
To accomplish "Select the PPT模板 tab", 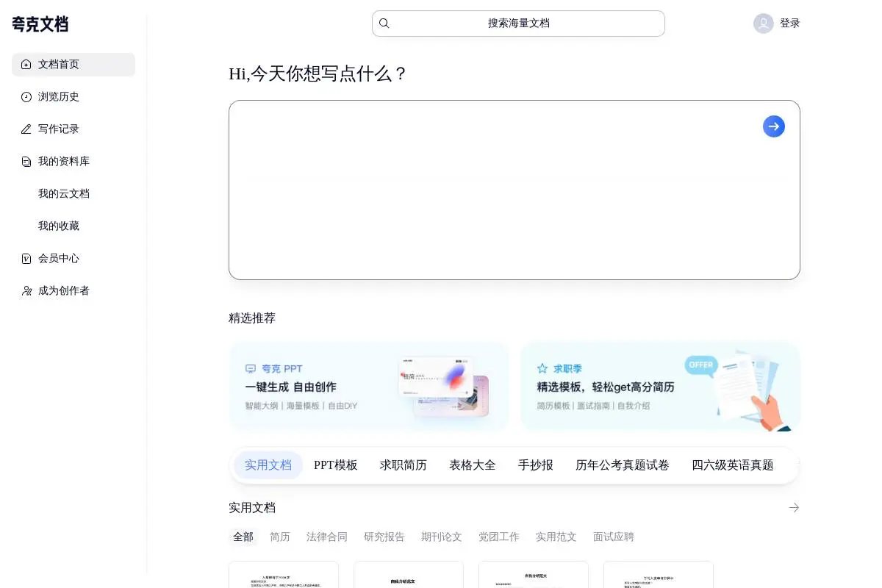I will tap(336, 465).
